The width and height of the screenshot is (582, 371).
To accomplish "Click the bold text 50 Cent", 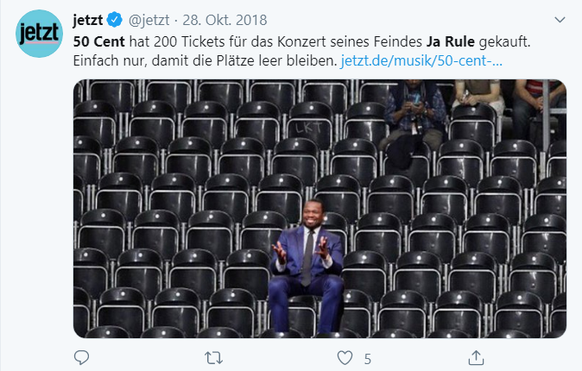I will tap(99, 42).
